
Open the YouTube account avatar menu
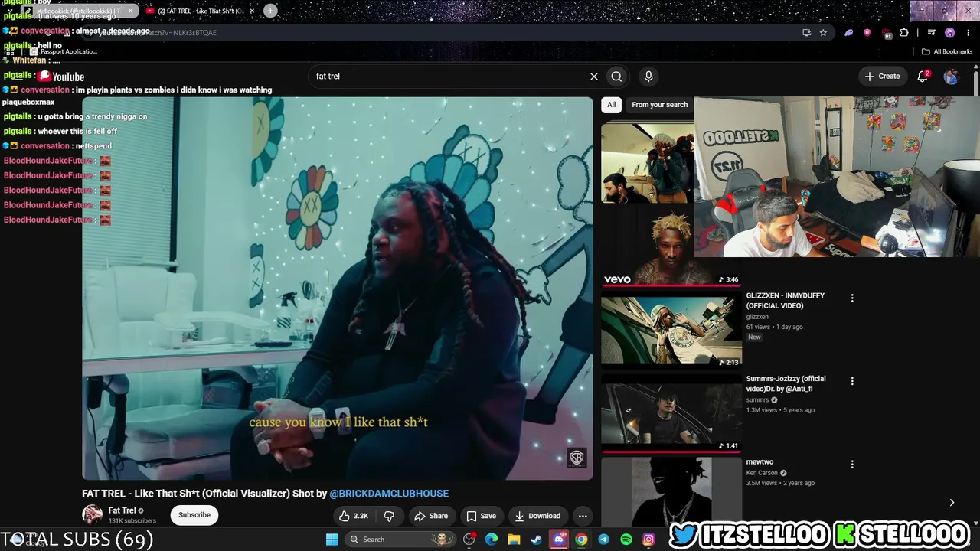951,77
